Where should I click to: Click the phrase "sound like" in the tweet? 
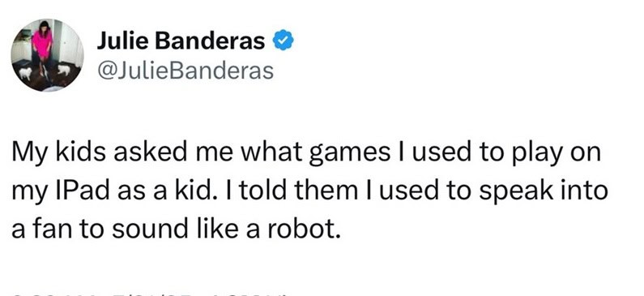click(175, 230)
